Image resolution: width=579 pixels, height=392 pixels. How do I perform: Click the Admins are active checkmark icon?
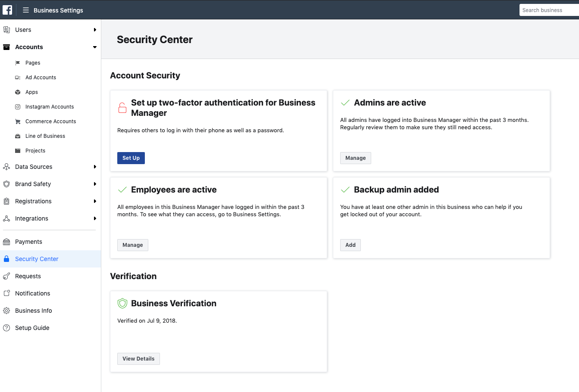[345, 103]
